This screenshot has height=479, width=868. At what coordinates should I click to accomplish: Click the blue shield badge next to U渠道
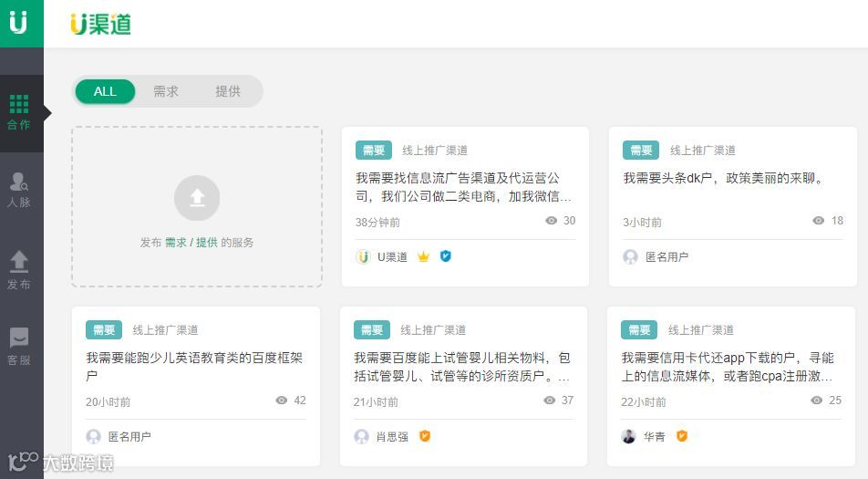pos(446,256)
